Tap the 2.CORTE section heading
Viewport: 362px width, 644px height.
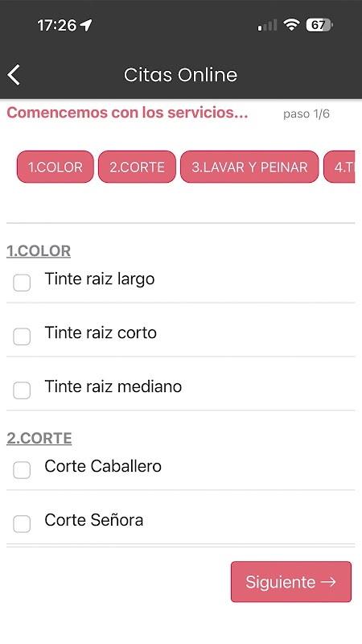point(39,438)
